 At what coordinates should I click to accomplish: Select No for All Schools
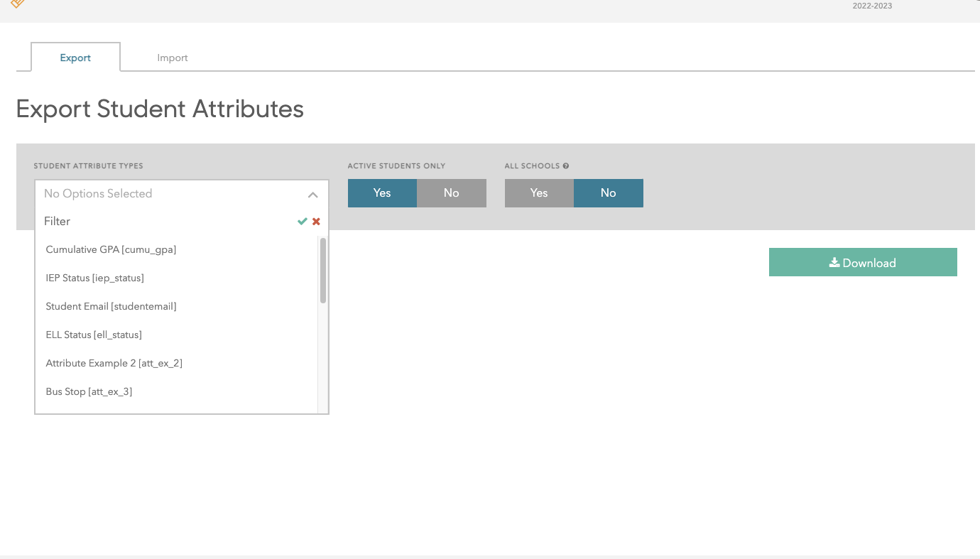coord(608,193)
